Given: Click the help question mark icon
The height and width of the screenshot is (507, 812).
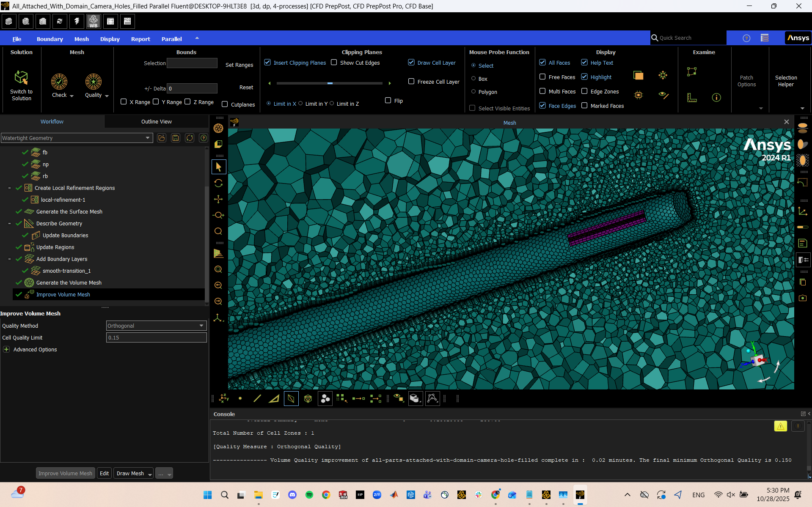Looking at the screenshot, I should point(746,38).
